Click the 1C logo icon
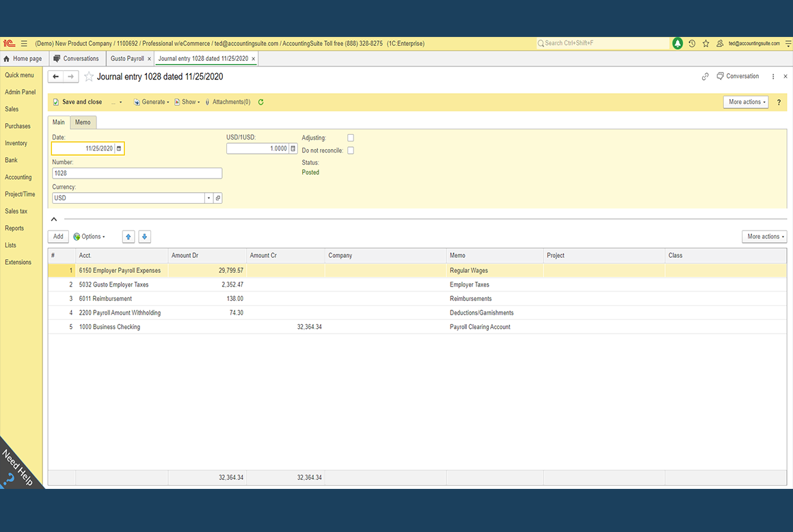The width and height of the screenshot is (793, 532). click(9, 44)
